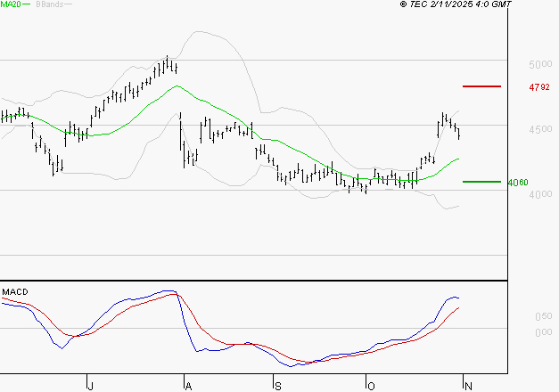Click the 050 MACD axis label
This screenshot has height=392, width=559.
click(544, 316)
